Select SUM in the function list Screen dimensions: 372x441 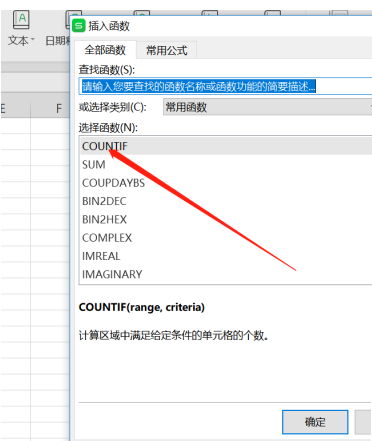[x=226, y=164]
